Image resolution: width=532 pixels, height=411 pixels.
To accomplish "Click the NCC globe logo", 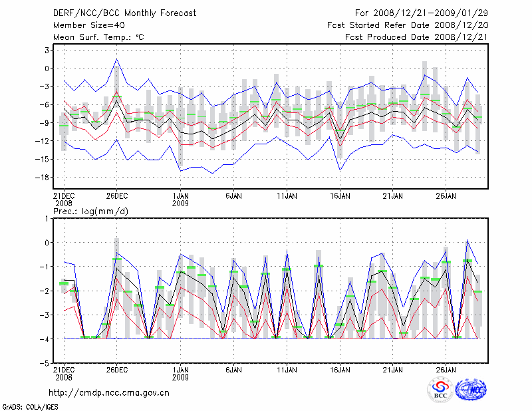I will pyautogui.click(x=470, y=388).
